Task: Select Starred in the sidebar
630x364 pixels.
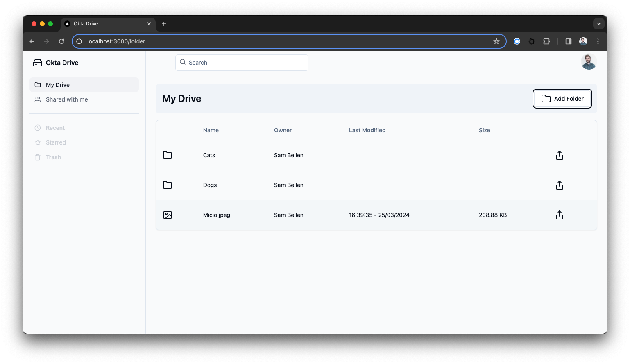Action: click(84, 142)
